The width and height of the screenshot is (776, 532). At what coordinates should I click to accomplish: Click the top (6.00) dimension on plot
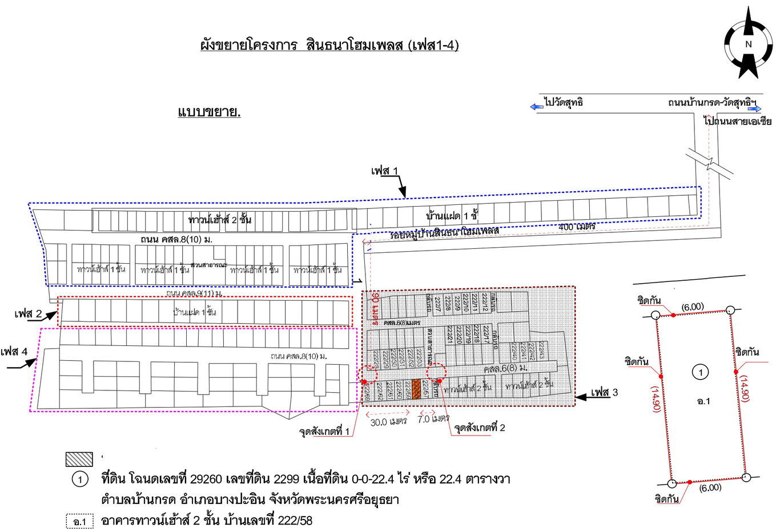[x=693, y=307]
